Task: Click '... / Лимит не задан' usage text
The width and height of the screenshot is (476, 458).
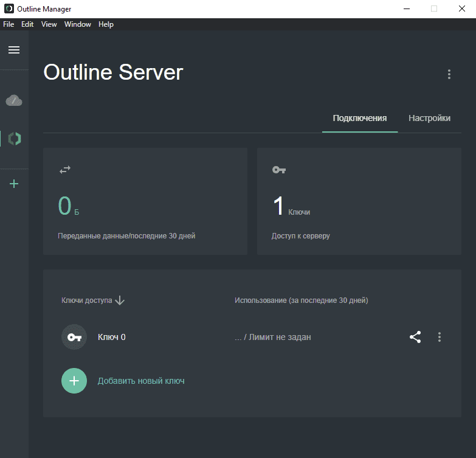Action: coord(272,337)
